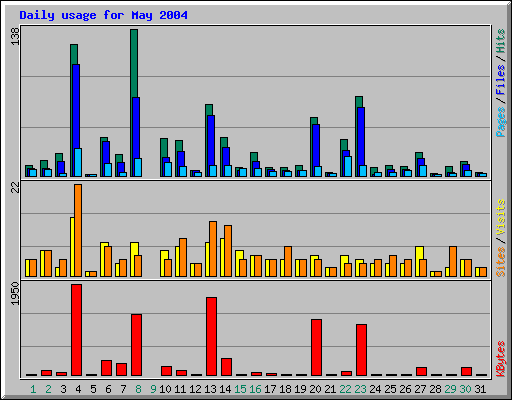Select the tall blue Files bar for day 4

point(76,107)
